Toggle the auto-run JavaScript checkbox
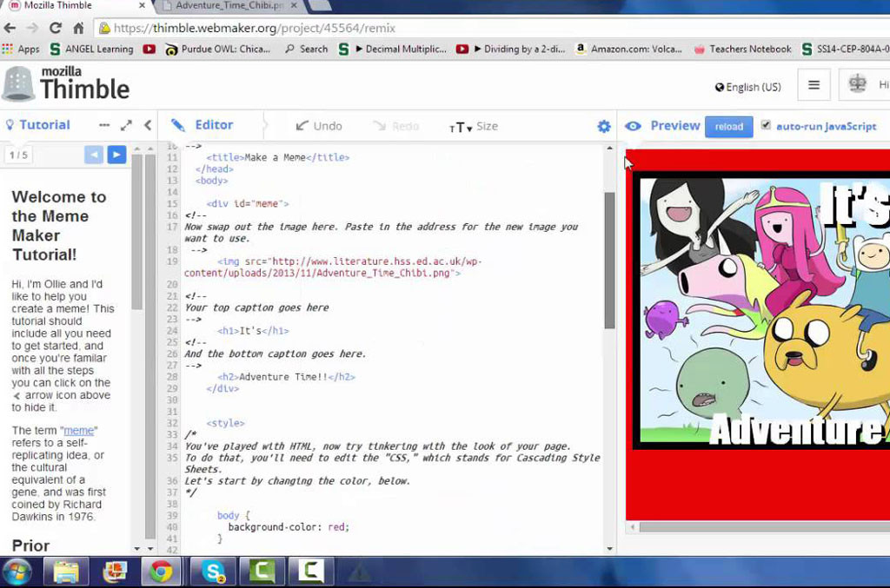 pos(766,125)
